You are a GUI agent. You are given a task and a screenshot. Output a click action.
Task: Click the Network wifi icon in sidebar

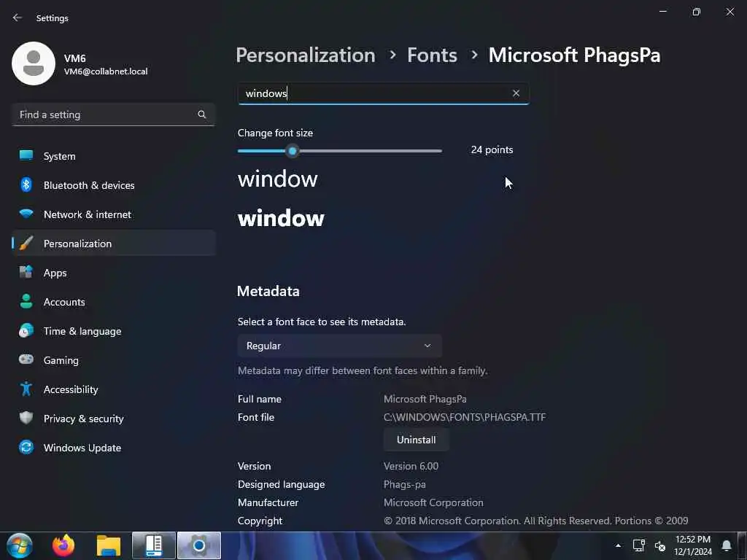click(26, 214)
